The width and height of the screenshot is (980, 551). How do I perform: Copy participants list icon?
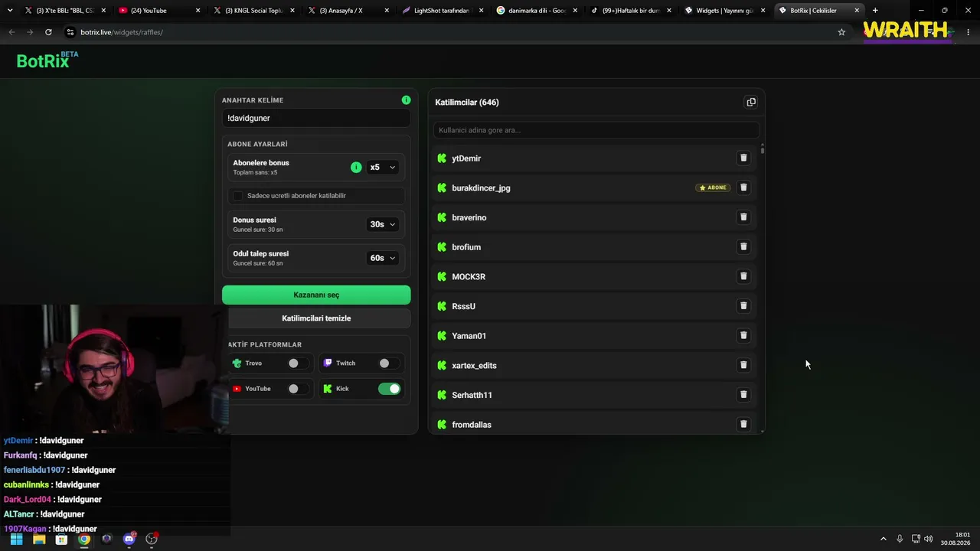coord(751,102)
